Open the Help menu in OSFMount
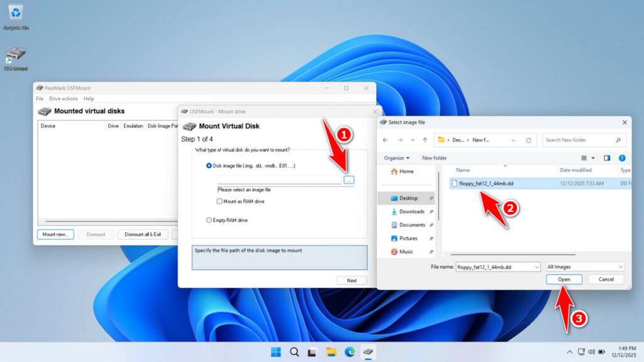644x362 pixels. tap(89, 99)
